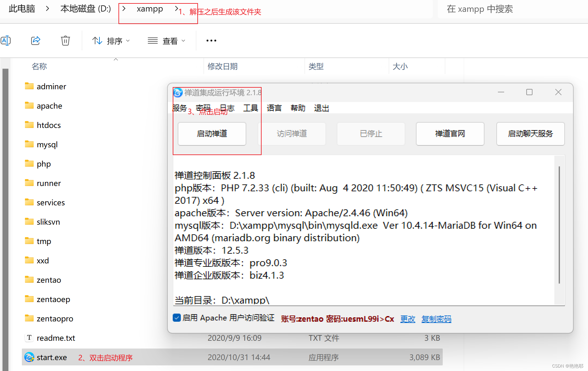Sort by the 修改日期 column header
The image size is (588, 371).
223,66
